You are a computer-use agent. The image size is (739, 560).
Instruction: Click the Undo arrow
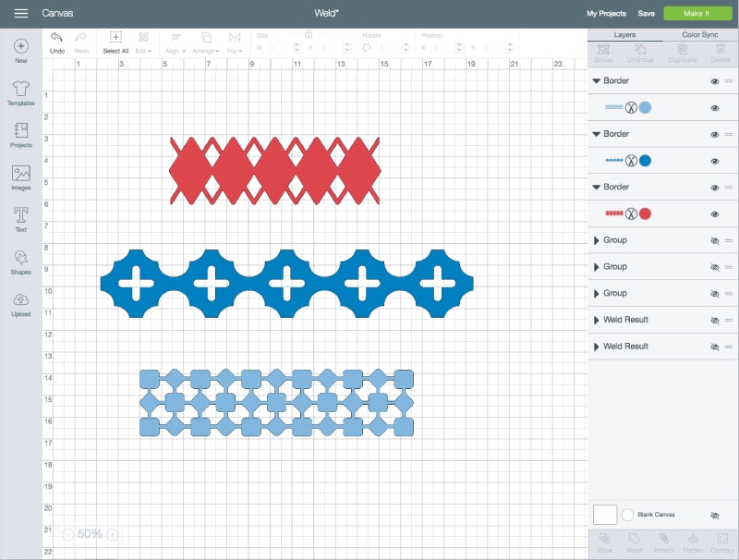coord(57,38)
